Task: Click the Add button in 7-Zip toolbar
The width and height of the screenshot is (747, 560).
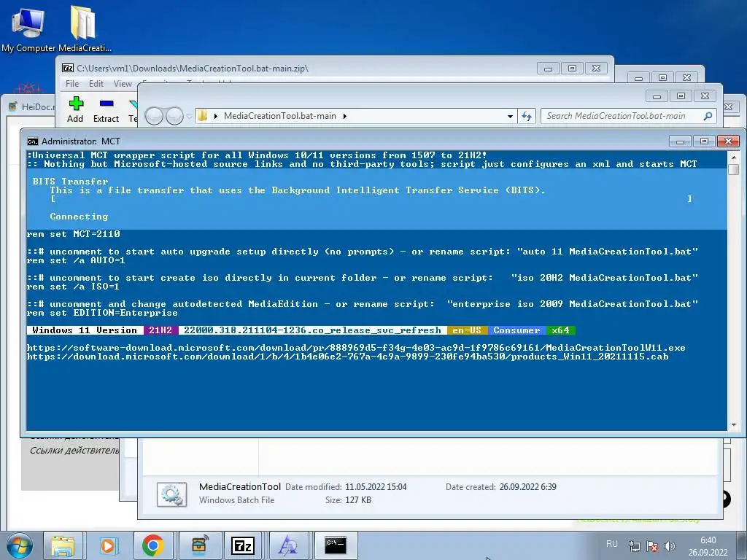Action: click(x=75, y=109)
